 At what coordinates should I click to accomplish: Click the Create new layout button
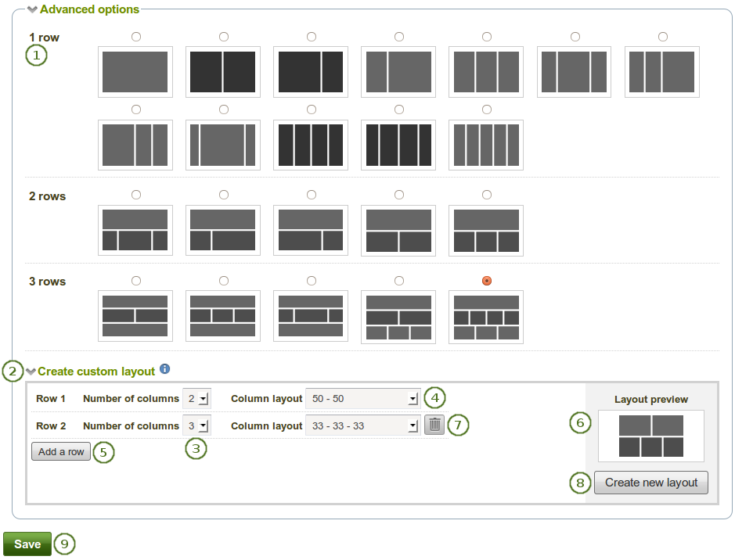coord(650,483)
